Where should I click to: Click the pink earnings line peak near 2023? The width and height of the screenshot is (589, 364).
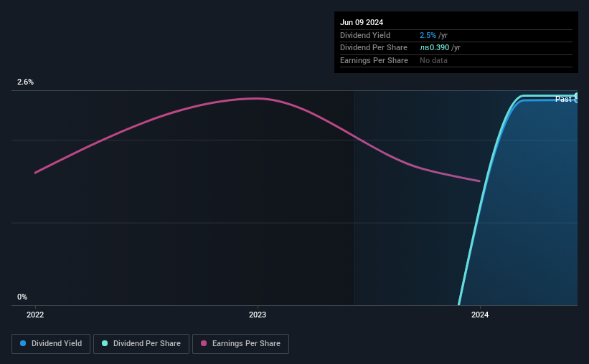pyautogui.click(x=257, y=99)
